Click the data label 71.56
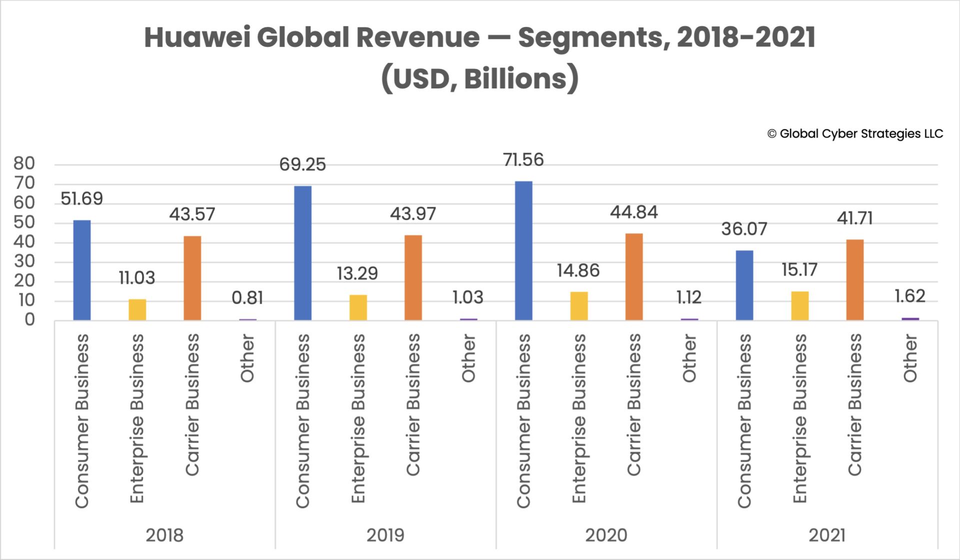 (523, 160)
